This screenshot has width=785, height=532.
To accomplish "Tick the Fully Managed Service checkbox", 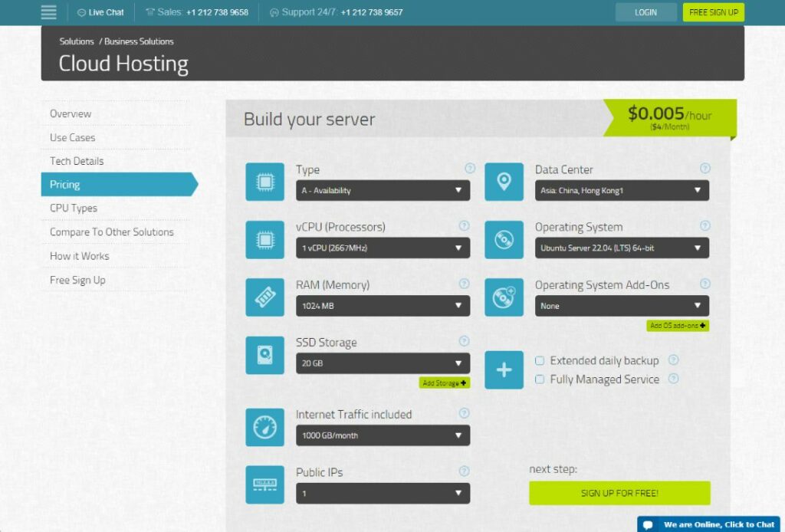I will 540,379.
